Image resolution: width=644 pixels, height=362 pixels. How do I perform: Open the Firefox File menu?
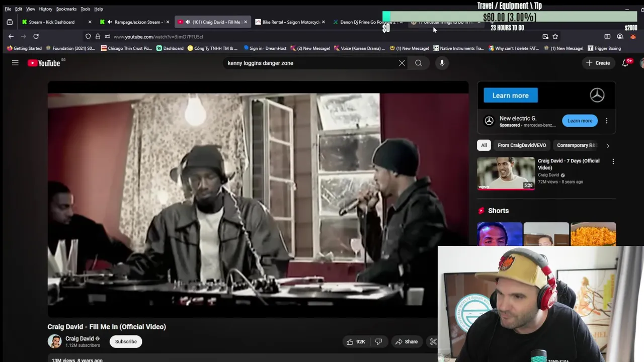coord(8,9)
